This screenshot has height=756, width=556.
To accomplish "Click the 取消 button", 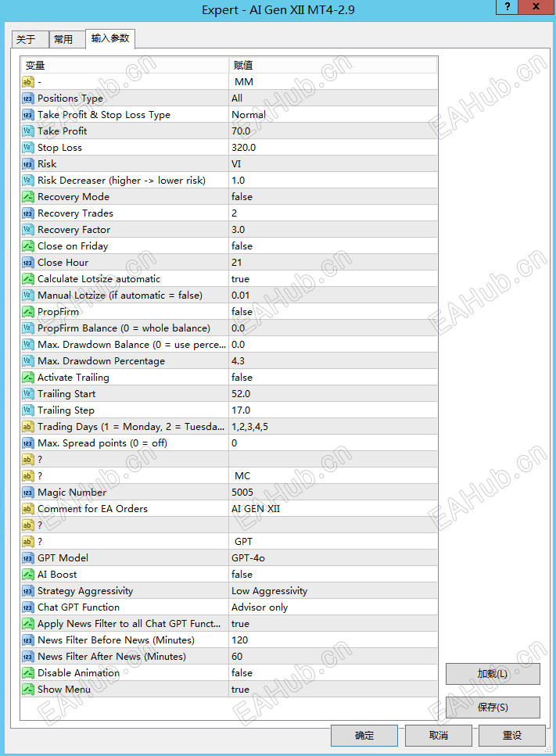I will [439, 735].
